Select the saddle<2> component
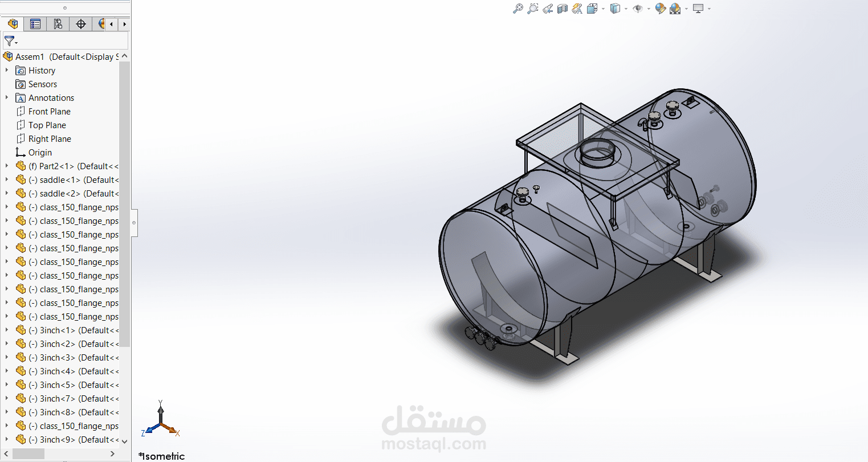This screenshot has height=462, width=868. click(67, 194)
